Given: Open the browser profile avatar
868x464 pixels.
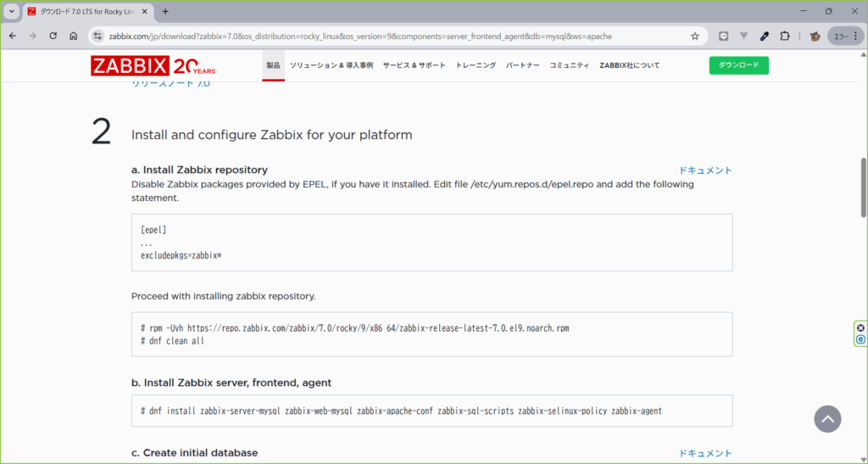Looking at the screenshot, I should click(815, 36).
